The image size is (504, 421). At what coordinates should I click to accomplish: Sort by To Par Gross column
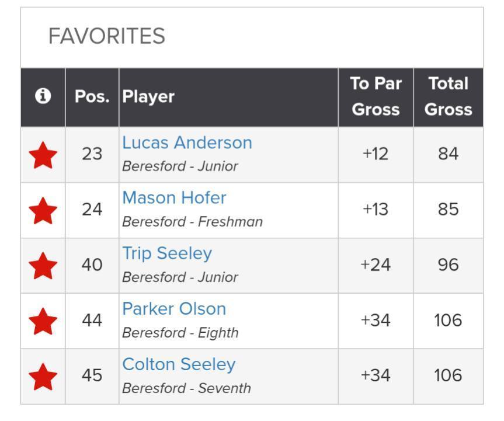376,97
